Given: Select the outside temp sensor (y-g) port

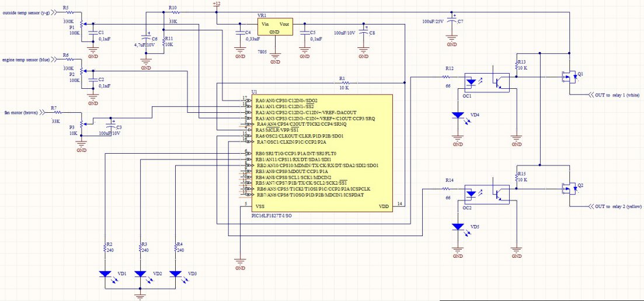Looking at the screenshot, I should 26,12.
